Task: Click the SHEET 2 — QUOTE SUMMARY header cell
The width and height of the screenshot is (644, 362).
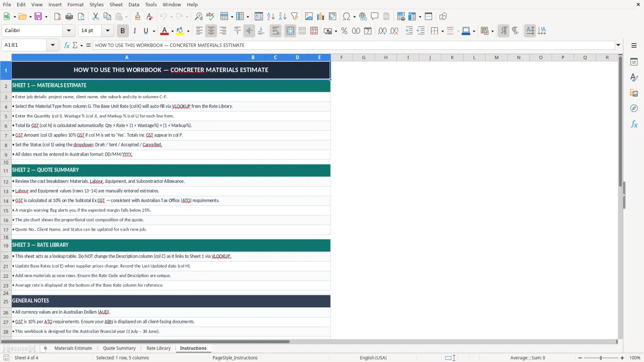Action: (x=171, y=170)
